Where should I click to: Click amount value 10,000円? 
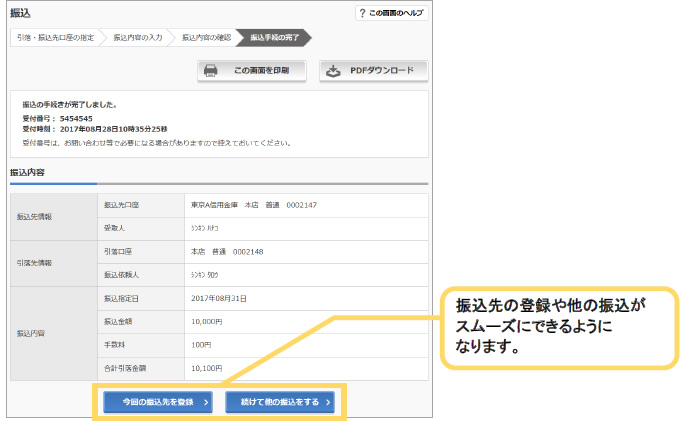207,322
